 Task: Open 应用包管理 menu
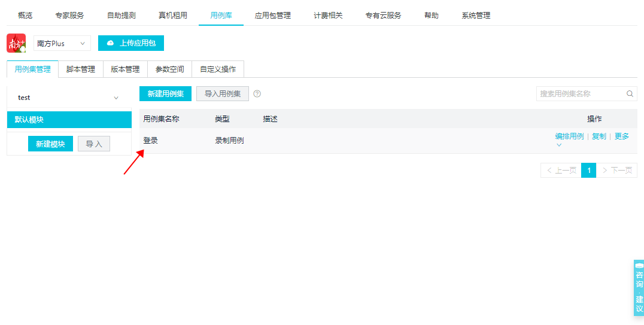coord(273,16)
